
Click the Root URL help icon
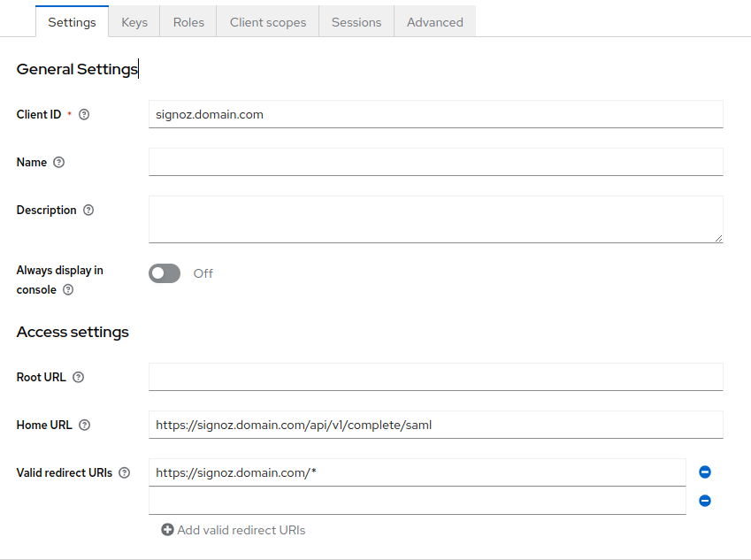tap(78, 377)
